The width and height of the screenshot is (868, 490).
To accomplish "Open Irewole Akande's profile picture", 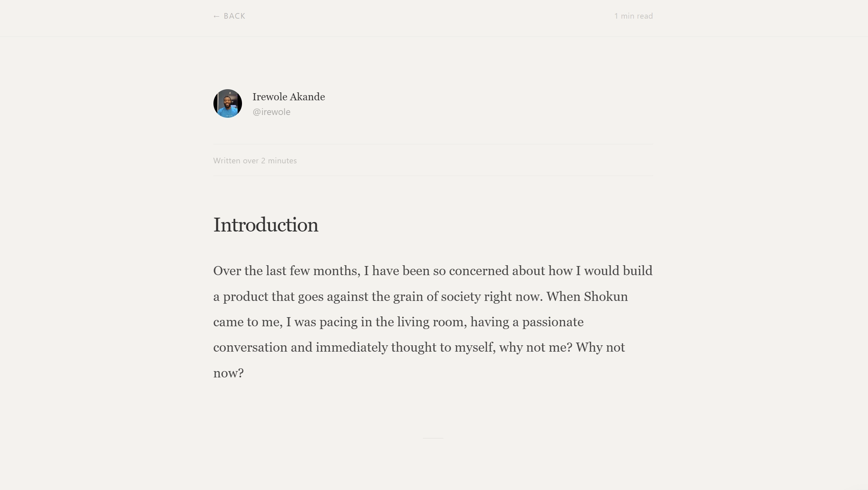I will (x=227, y=103).
